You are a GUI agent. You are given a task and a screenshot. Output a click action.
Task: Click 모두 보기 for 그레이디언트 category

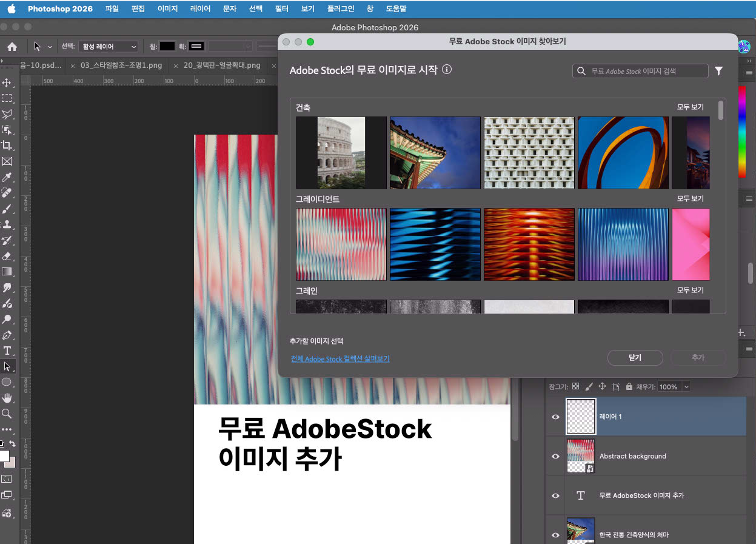(x=691, y=199)
